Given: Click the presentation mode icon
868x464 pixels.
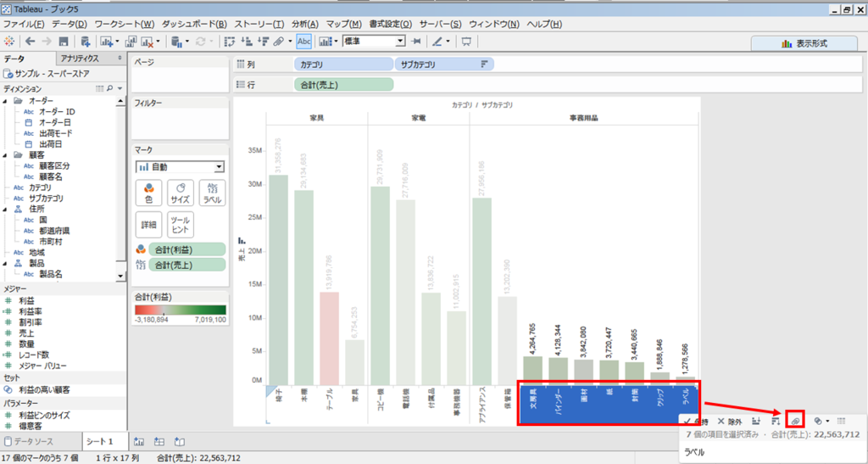Looking at the screenshot, I should (x=466, y=42).
